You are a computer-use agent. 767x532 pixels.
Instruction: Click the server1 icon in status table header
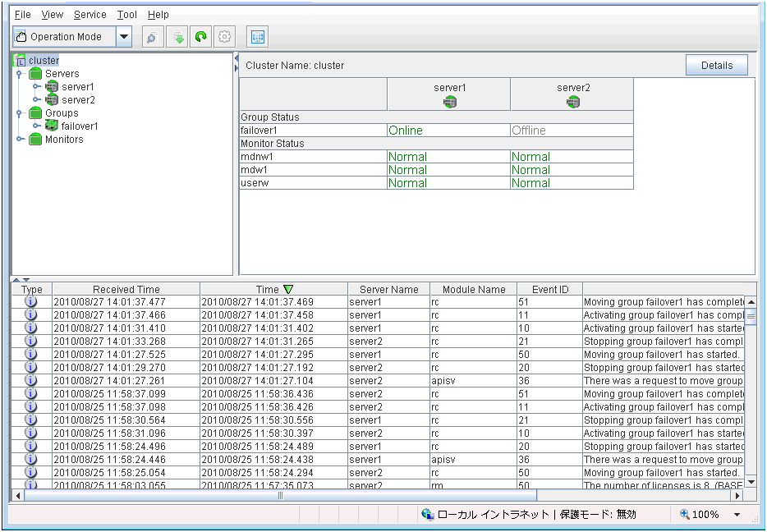click(449, 102)
